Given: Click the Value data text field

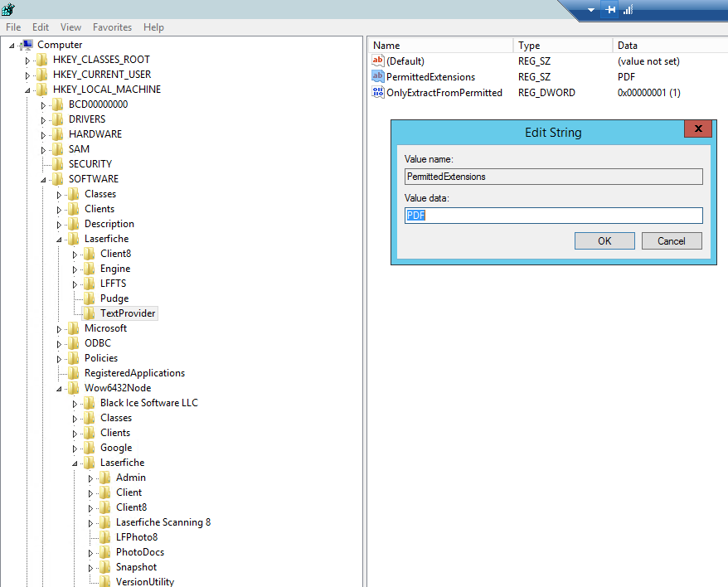Looking at the screenshot, I should click(x=553, y=216).
